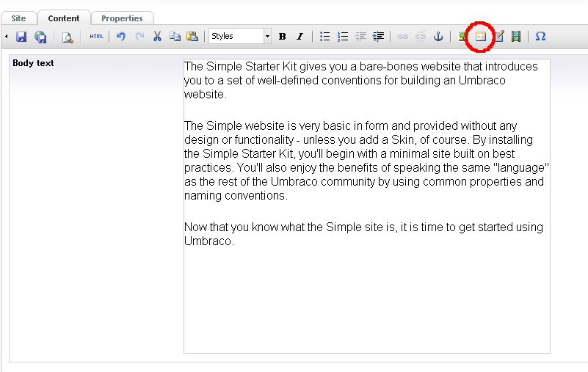The image size is (588, 372).
Task: Open the HTML source editor
Action: tap(96, 37)
